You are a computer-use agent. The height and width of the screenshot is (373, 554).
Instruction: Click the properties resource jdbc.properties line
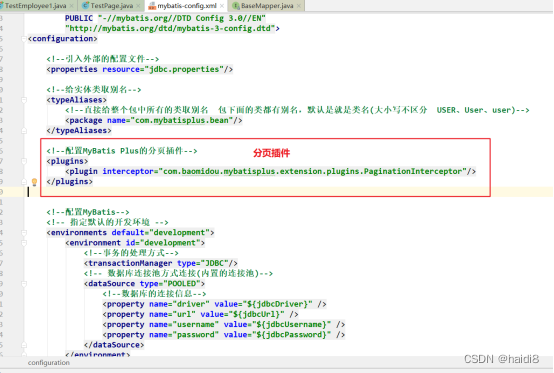pyautogui.click(x=140, y=69)
